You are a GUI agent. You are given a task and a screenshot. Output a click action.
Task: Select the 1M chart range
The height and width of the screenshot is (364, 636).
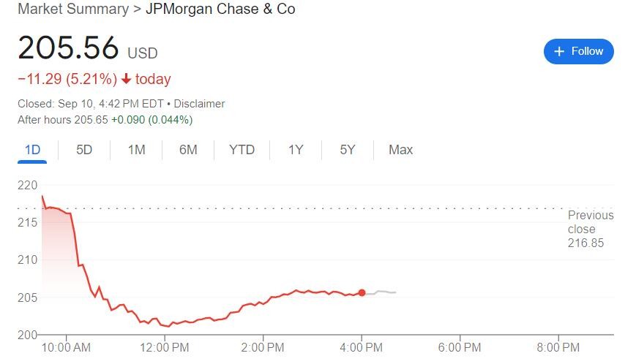(x=136, y=150)
